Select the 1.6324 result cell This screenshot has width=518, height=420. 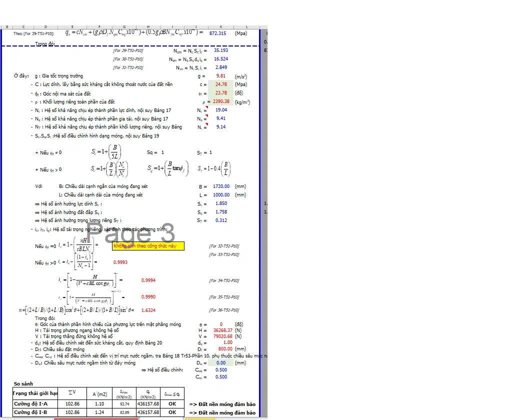148,310
